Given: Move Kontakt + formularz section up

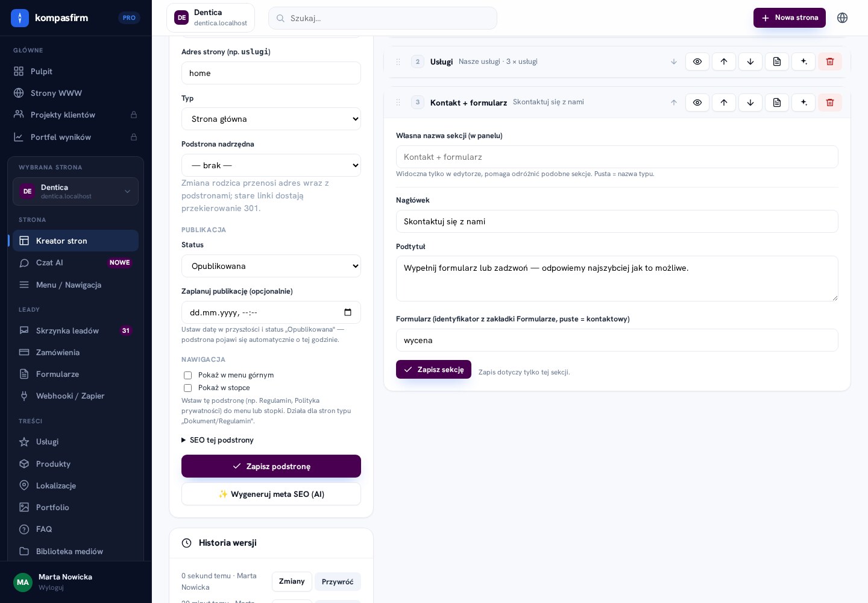Looking at the screenshot, I should tap(723, 103).
